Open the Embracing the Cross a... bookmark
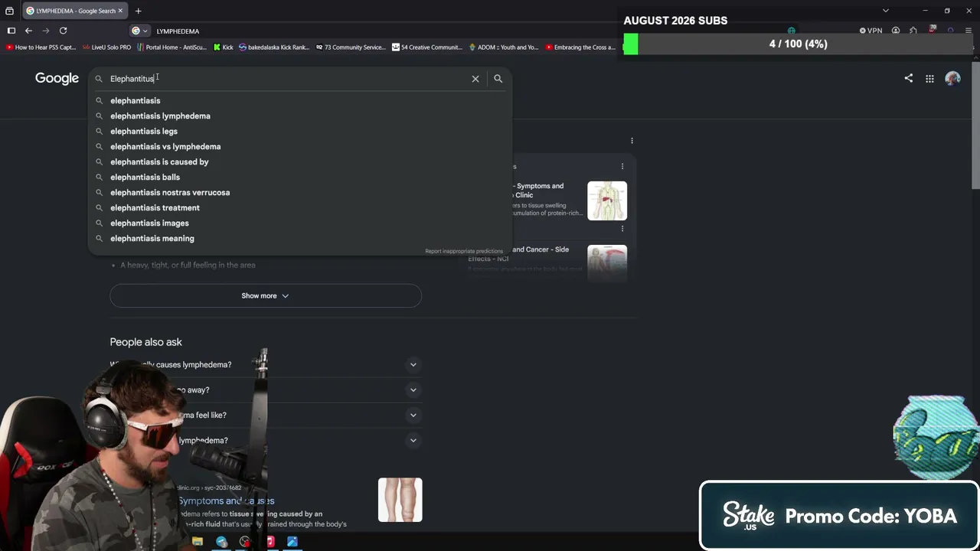 click(x=580, y=47)
